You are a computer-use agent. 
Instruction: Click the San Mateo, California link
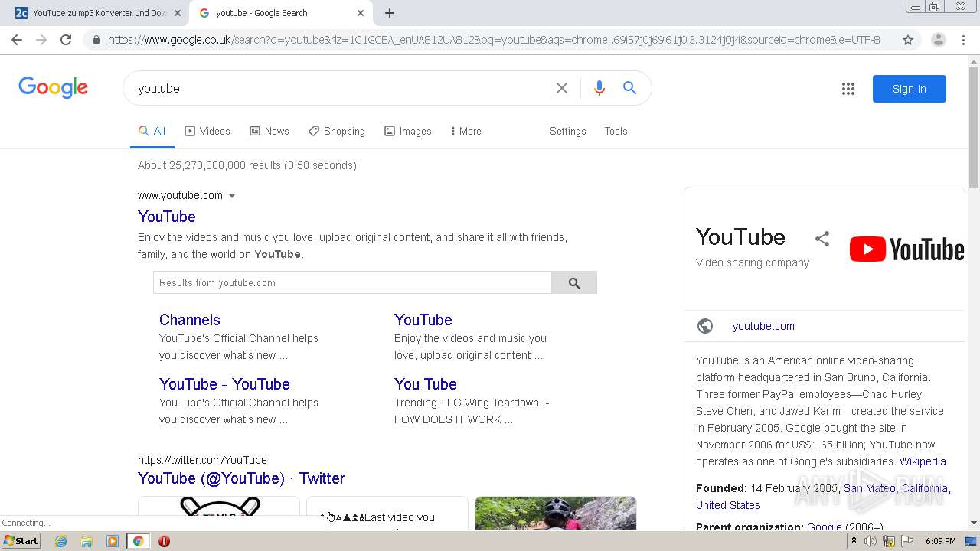click(896, 488)
